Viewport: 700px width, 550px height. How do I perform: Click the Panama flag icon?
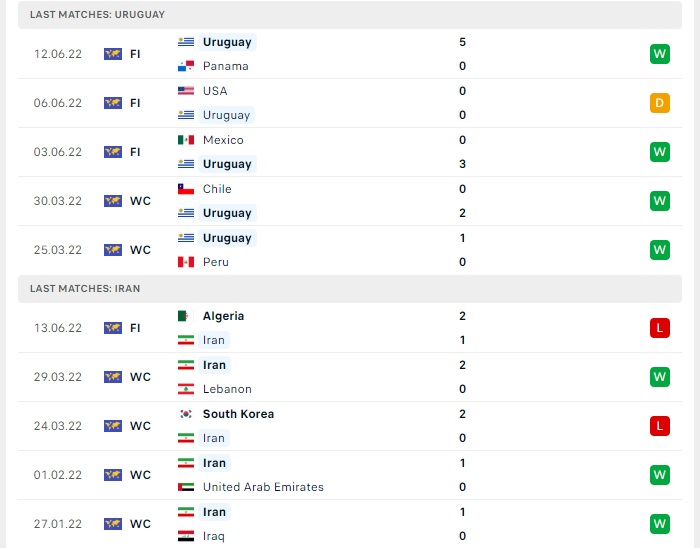[186, 66]
